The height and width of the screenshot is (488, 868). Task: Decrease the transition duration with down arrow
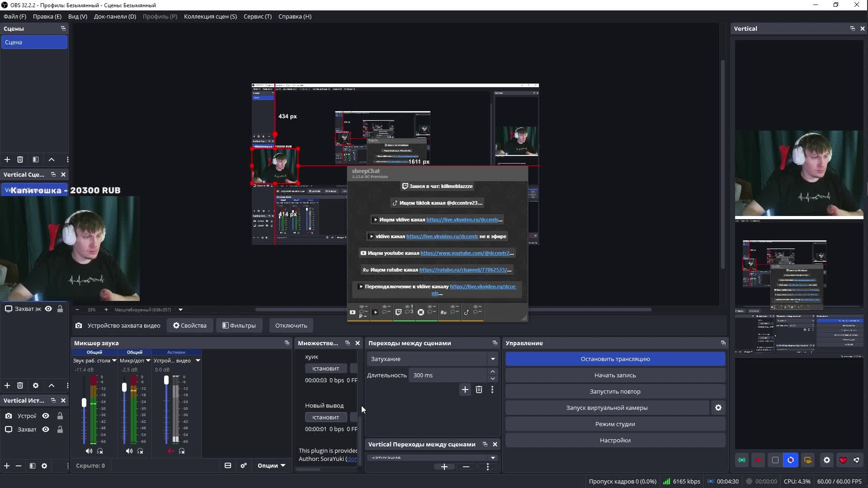point(493,379)
